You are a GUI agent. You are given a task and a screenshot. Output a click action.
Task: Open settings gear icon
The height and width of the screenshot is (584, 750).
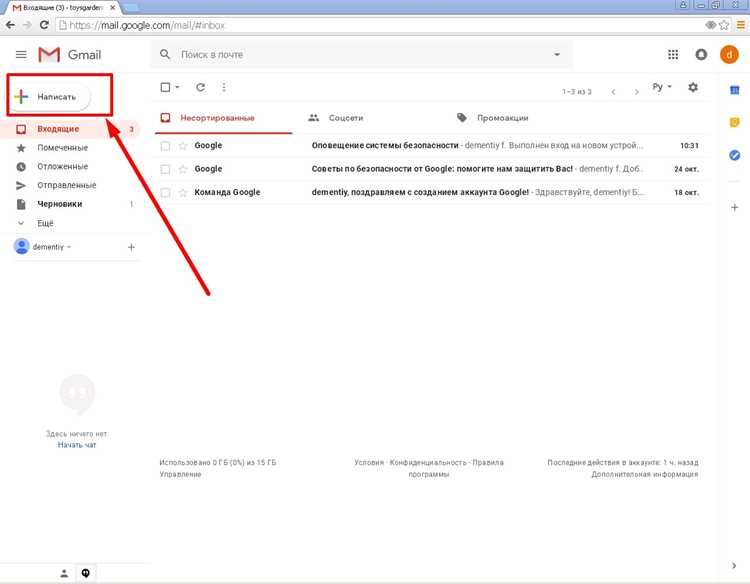pyautogui.click(x=693, y=87)
